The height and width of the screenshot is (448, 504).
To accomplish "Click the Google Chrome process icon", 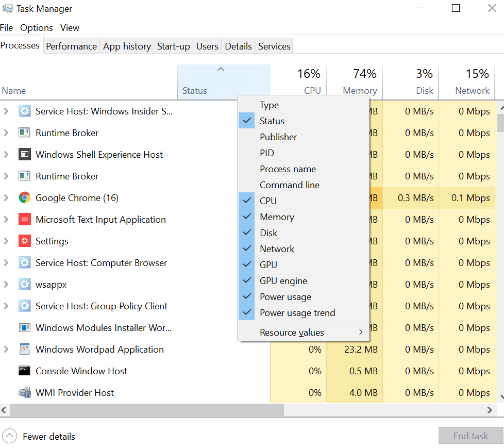I will (24, 198).
